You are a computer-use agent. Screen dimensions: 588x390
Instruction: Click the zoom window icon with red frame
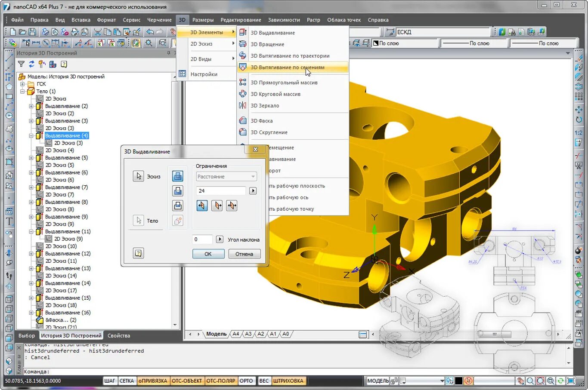540,381
